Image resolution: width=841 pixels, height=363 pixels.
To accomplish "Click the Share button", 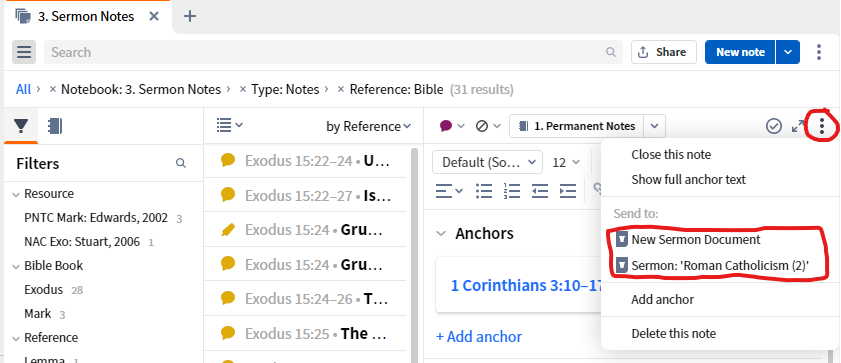I will coord(663,52).
